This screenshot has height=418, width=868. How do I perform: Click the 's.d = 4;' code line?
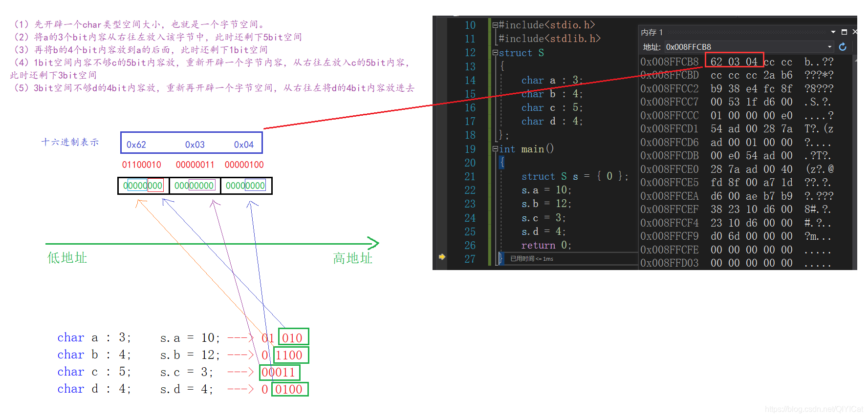click(x=543, y=231)
